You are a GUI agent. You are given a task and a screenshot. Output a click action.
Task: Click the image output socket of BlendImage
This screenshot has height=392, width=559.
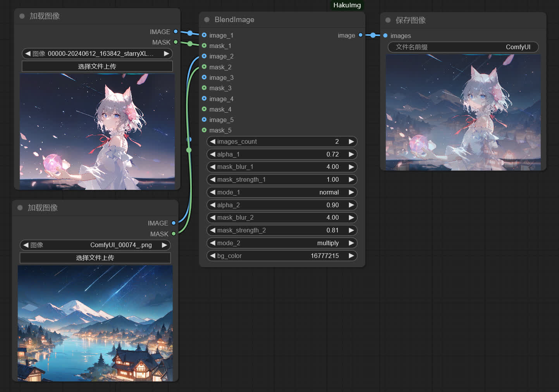[361, 35]
